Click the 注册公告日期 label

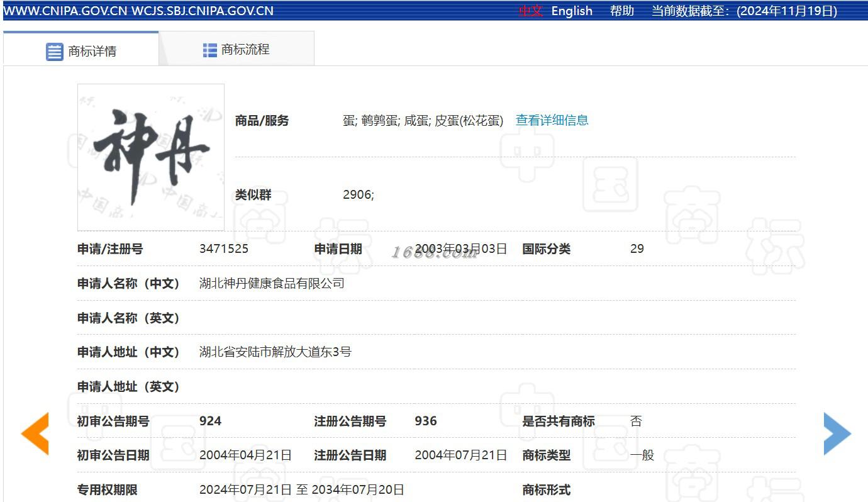coord(350,455)
